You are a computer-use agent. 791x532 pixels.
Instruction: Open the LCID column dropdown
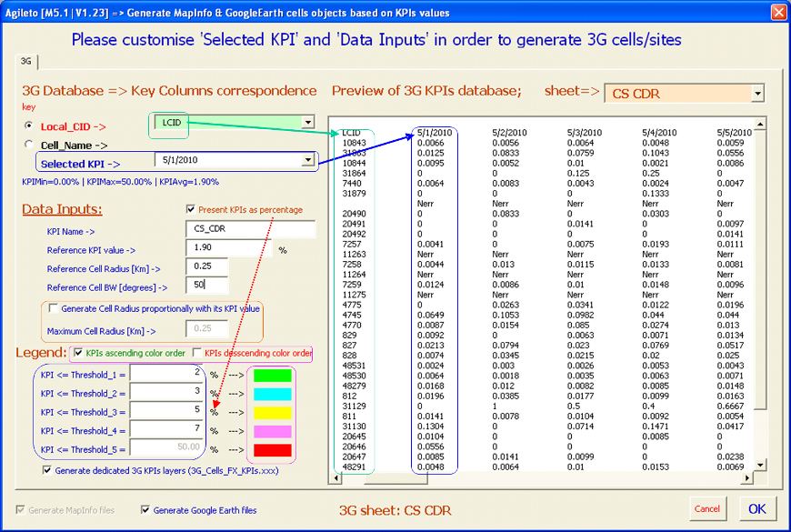pos(307,122)
